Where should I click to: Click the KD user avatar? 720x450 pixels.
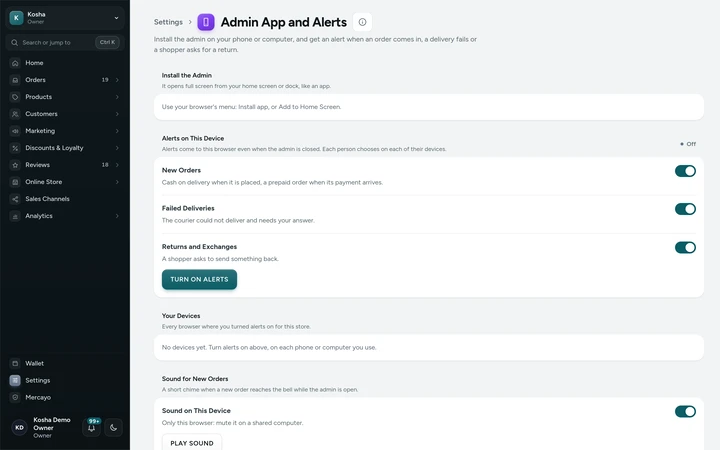pyautogui.click(x=19, y=428)
